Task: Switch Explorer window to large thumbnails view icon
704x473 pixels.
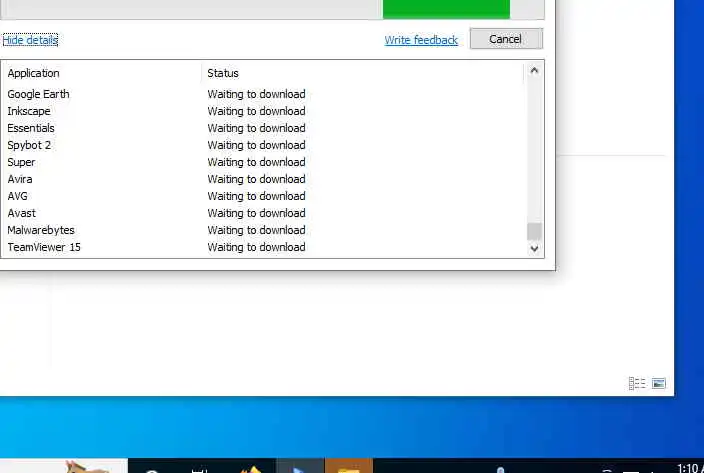Action: coord(659,383)
